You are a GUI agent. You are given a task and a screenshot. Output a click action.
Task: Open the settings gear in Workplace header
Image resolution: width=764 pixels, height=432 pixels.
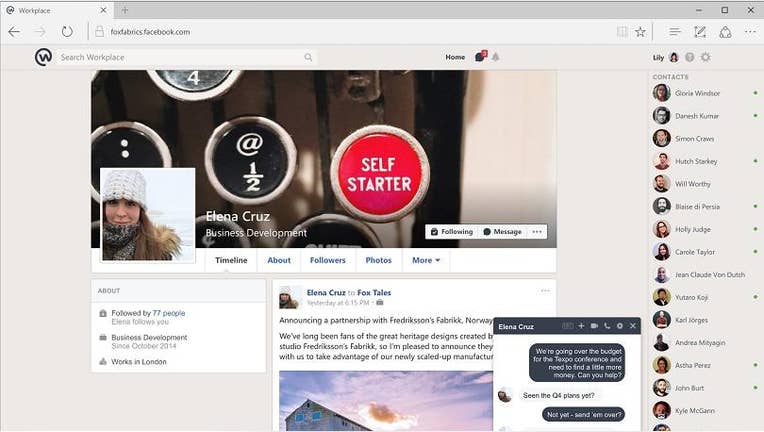point(706,57)
